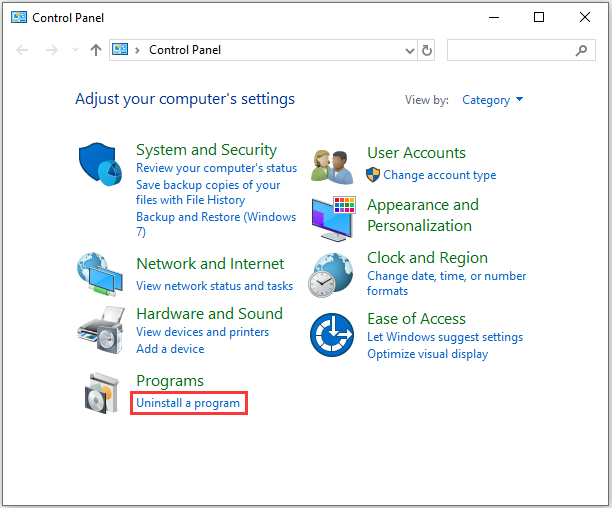Click Optimize visual display
The image size is (612, 508).
427,354
